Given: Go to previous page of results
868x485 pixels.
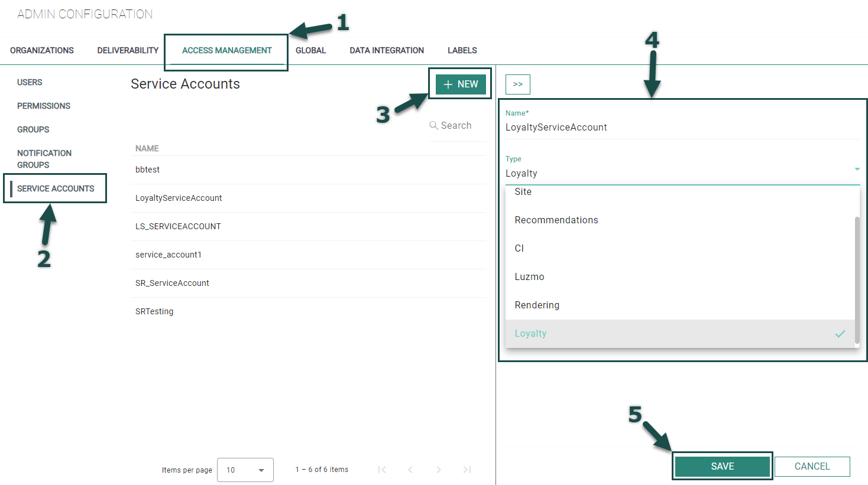Looking at the screenshot, I should tap(410, 470).
